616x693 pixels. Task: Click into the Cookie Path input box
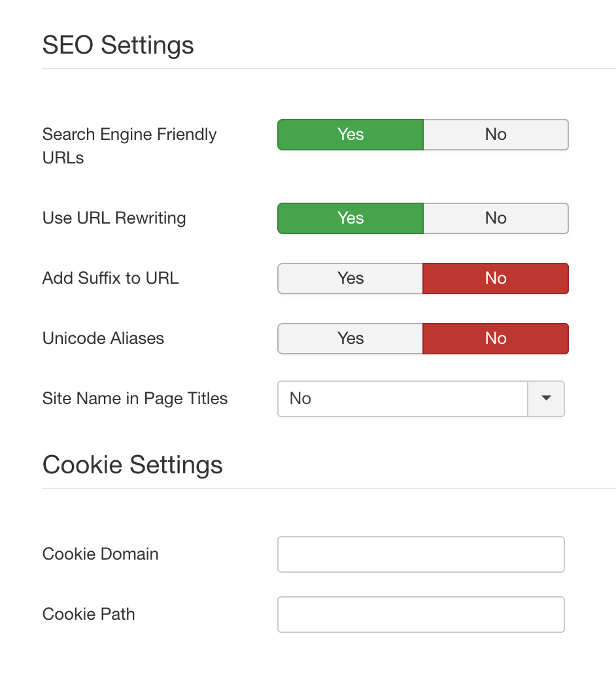tap(420, 615)
